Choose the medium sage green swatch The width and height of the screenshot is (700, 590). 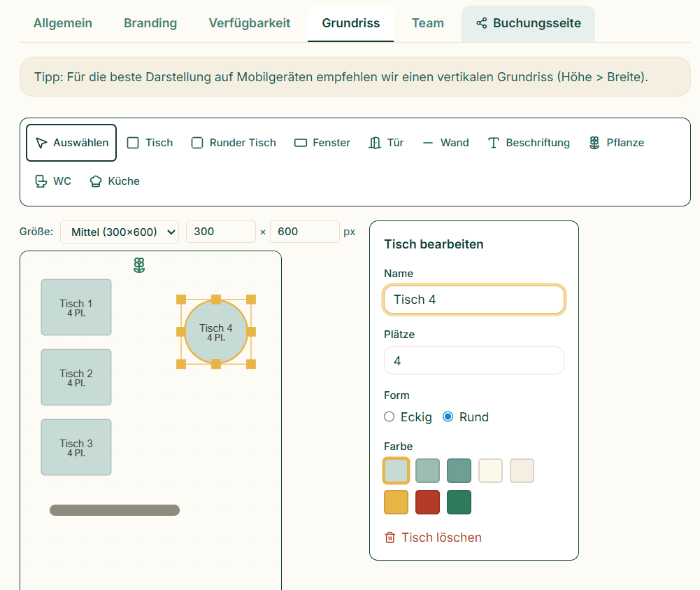click(x=428, y=470)
